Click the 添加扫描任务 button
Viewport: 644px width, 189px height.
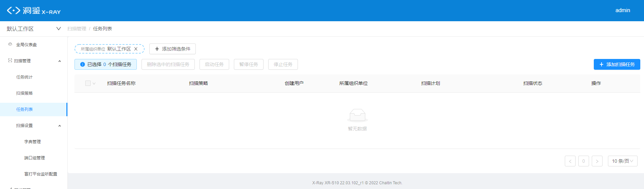click(x=617, y=64)
